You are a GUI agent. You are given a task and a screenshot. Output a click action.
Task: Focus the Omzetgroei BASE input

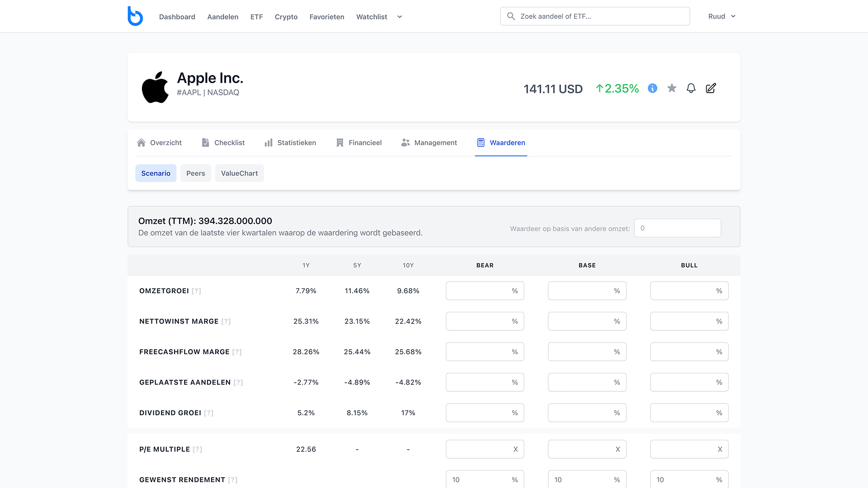[587, 291]
